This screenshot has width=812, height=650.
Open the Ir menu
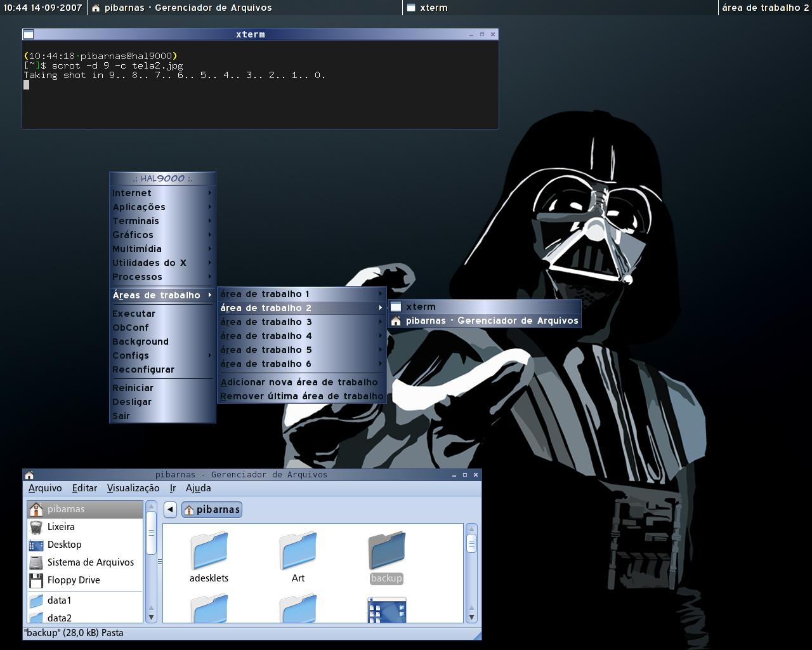[x=173, y=488]
